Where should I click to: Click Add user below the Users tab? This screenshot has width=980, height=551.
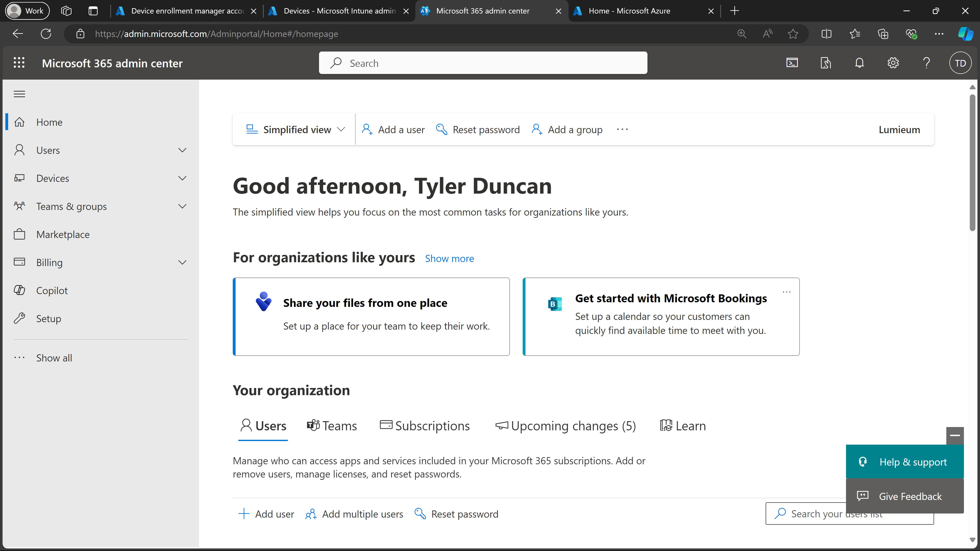click(x=266, y=514)
